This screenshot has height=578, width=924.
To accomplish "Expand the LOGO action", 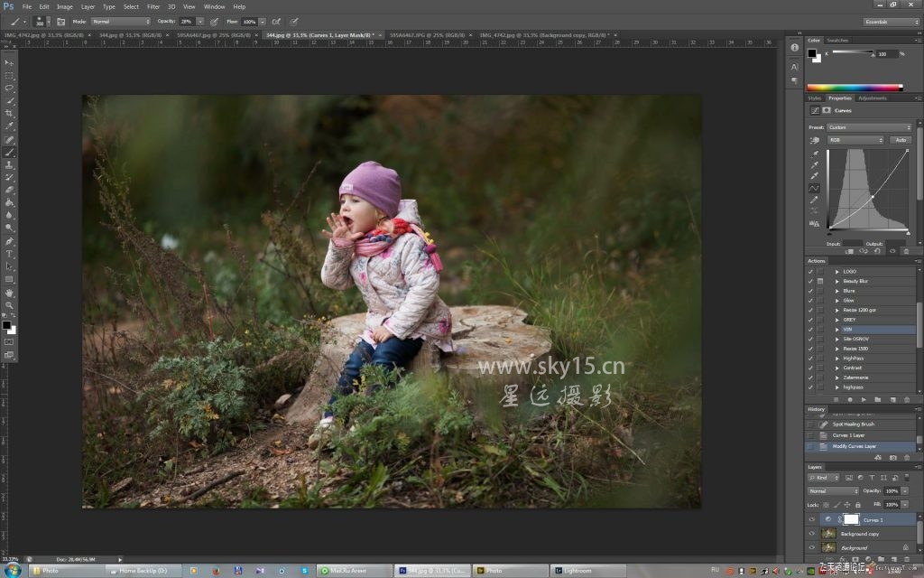I will tap(836, 271).
